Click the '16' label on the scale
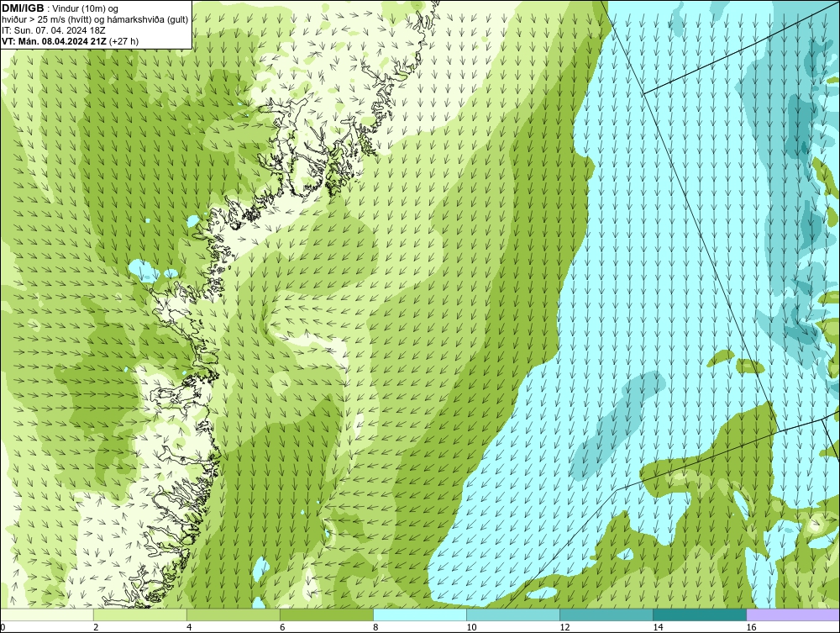This screenshot has height=633, width=840. coord(751,627)
